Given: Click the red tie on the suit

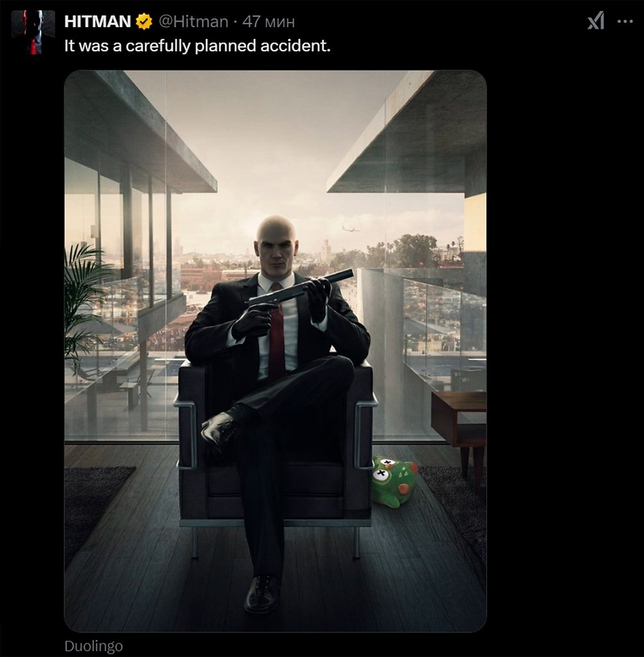Looking at the screenshot, I should click(277, 334).
